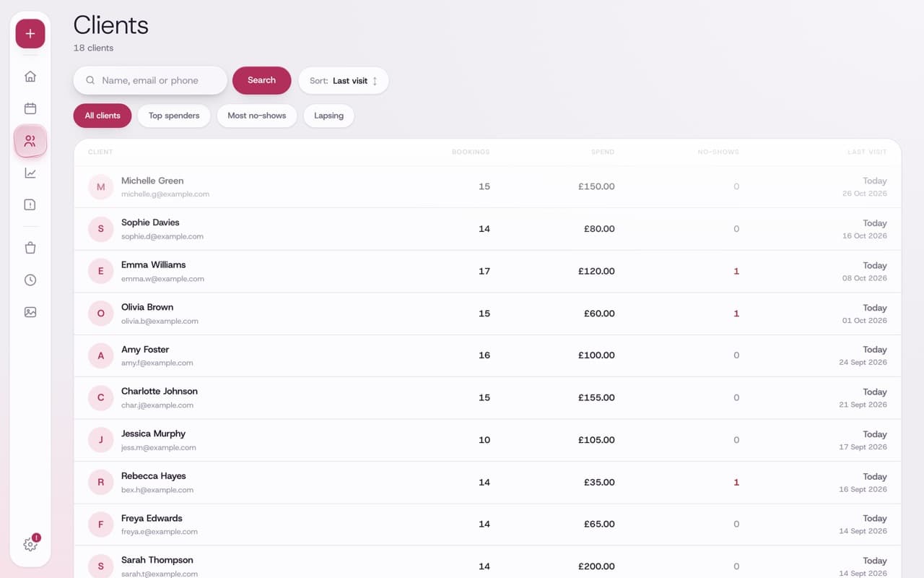This screenshot has width=924, height=578.
Task: Click the No-shows column header
Action: (x=718, y=152)
